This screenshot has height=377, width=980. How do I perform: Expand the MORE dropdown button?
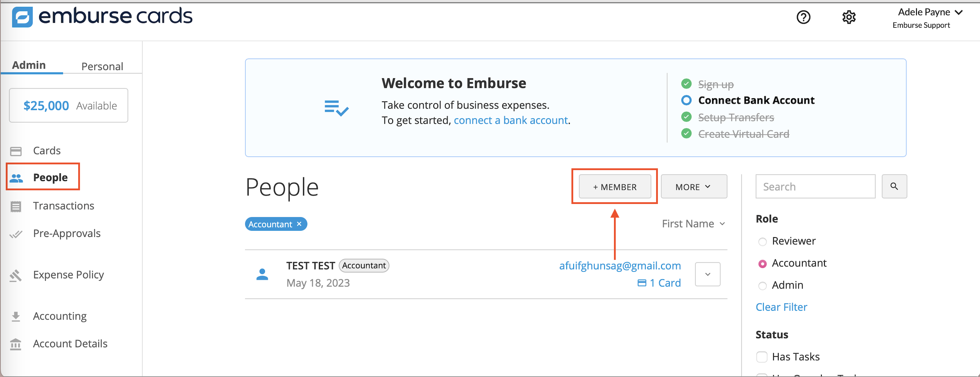694,187
